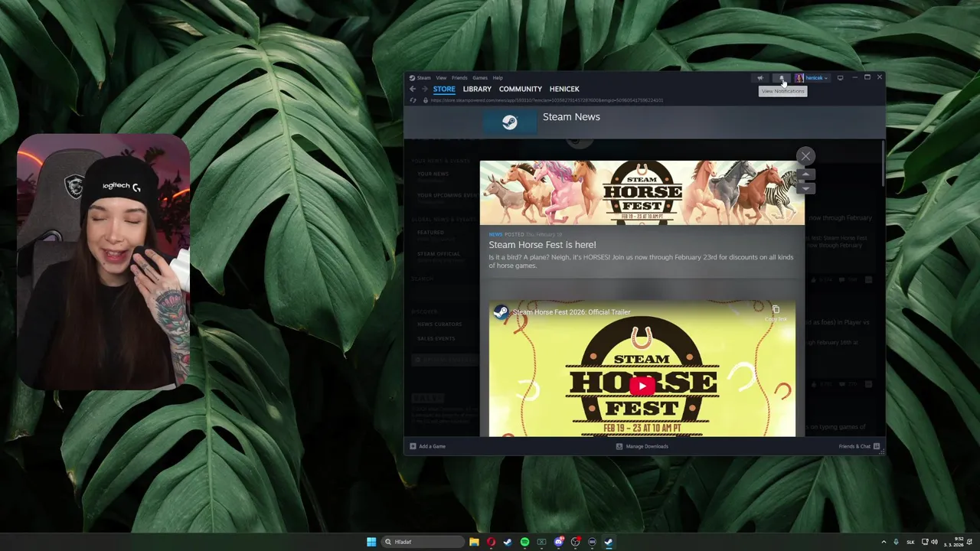Go to previous news post with up arrow
The height and width of the screenshot is (551, 980).
tap(805, 175)
